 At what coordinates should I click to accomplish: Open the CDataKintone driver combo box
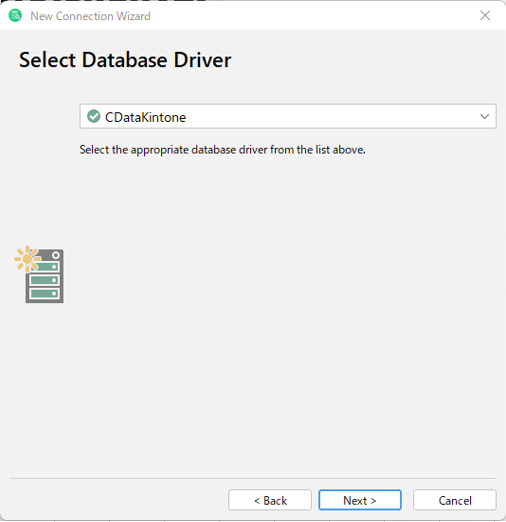click(288, 116)
